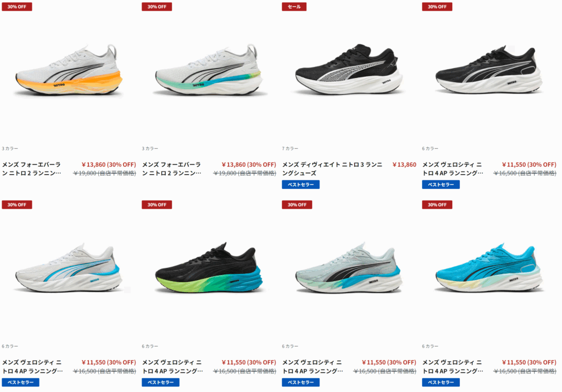Click the 30% OFF badge on the orange-sole shoe

pos(17,7)
